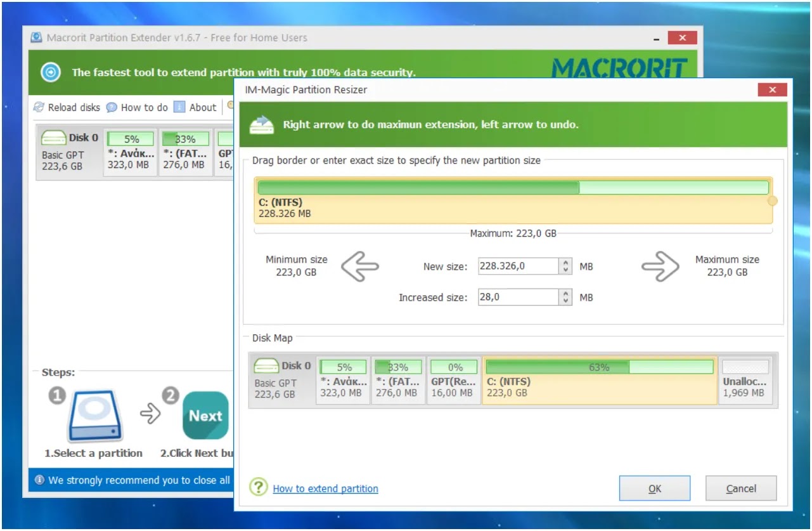
Task: Click the MACRORIT brand logo
Action: click(620, 68)
